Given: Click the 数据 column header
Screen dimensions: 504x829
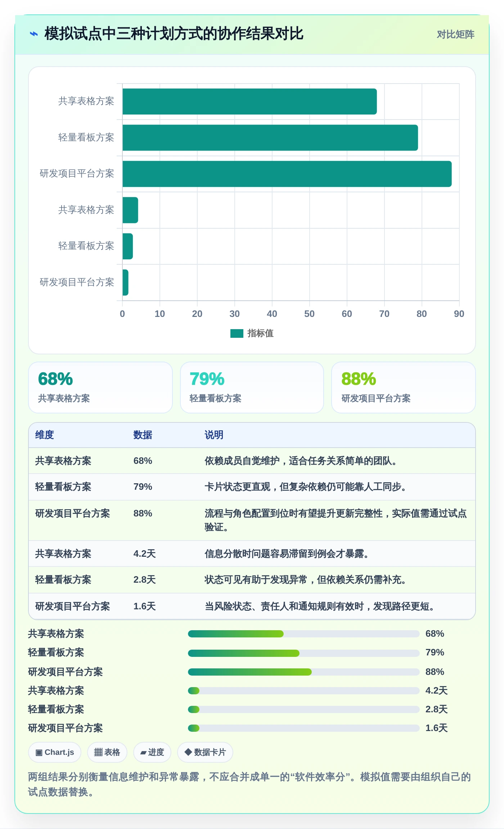Looking at the screenshot, I should (143, 435).
